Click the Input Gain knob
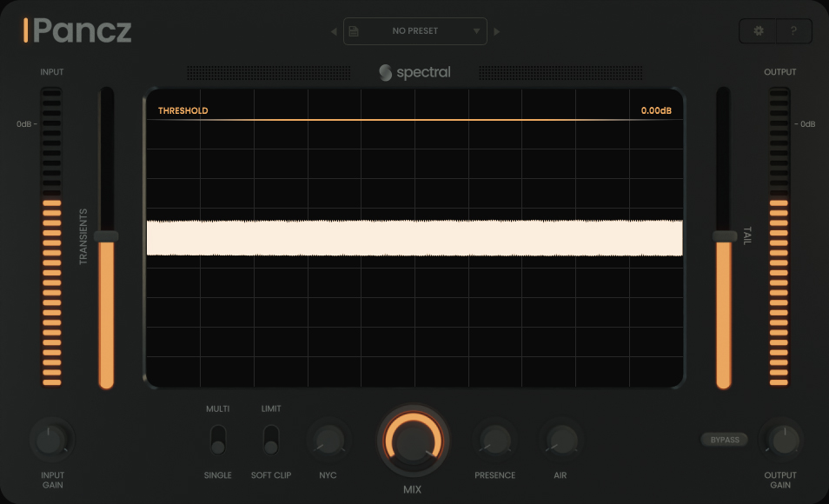 pyautogui.click(x=51, y=441)
